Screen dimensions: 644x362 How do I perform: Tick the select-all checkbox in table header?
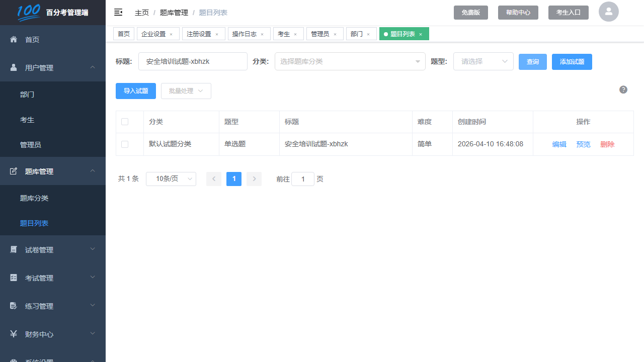125,122
